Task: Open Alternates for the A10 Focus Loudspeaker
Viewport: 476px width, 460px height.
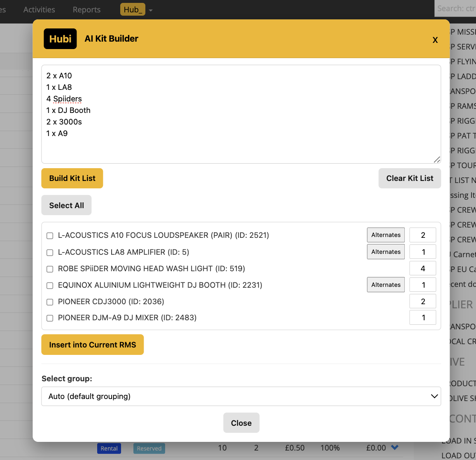Action: pos(386,235)
